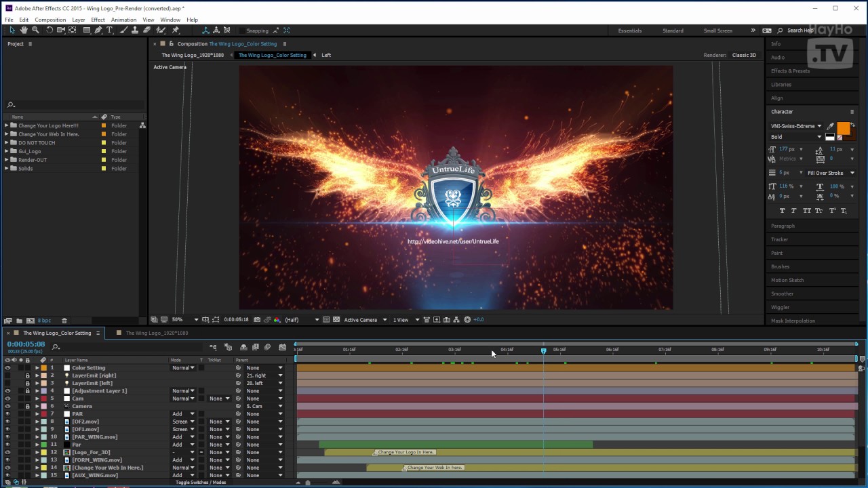Open the magnification 50% dropdown

tap(184, 320)
